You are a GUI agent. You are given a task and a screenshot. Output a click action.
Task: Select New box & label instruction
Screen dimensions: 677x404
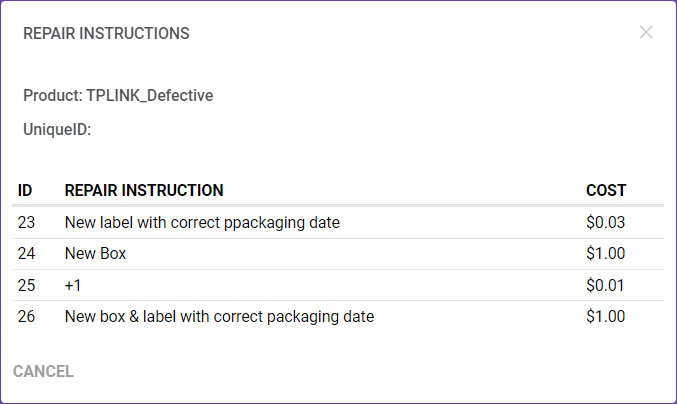pos(219,317)
